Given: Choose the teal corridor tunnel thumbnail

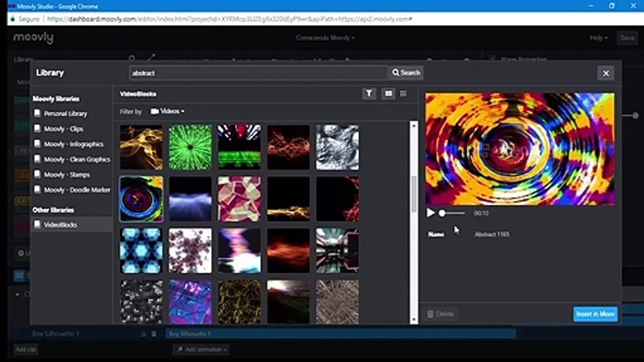Looking at the screenshot, I should point(338,250).
